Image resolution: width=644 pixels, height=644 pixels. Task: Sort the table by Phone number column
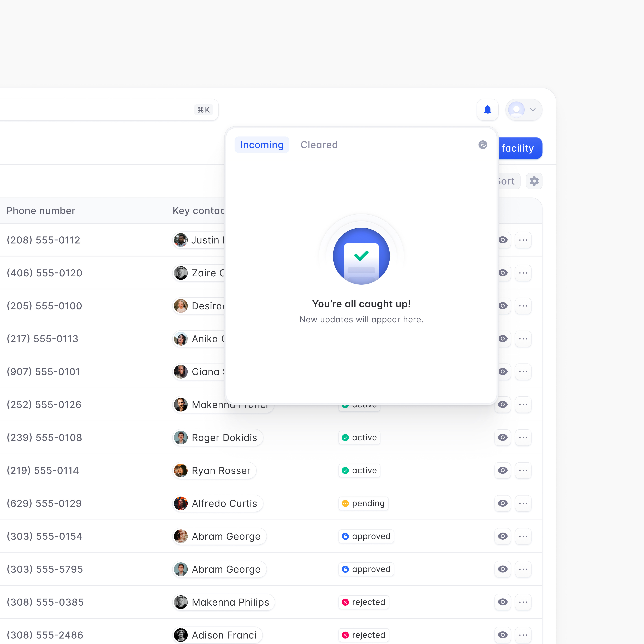pyautogui.click(x=41, y=211)
